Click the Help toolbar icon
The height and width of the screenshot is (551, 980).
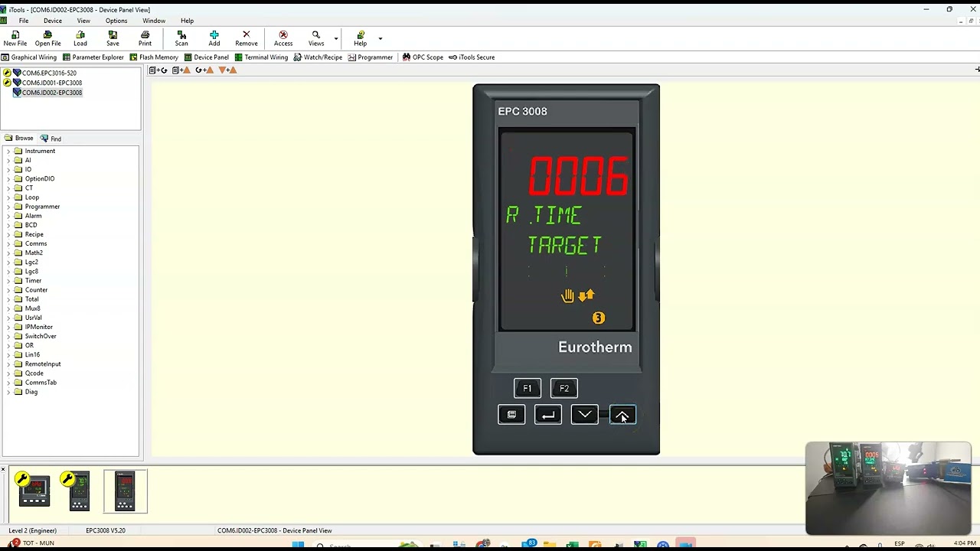pyautogui.click(x=360, y=38)
